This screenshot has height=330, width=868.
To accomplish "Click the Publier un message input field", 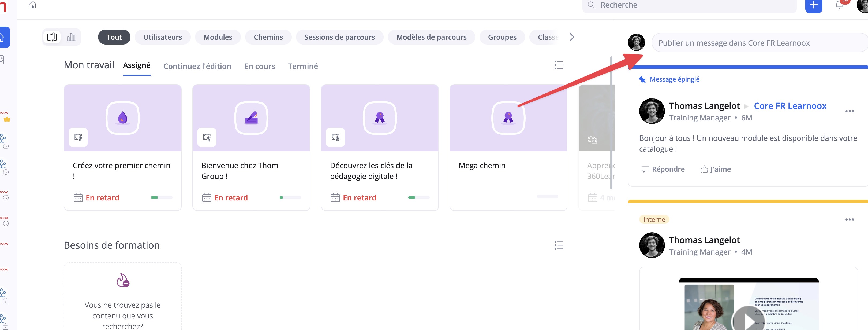I will click(x=759, y=42).
